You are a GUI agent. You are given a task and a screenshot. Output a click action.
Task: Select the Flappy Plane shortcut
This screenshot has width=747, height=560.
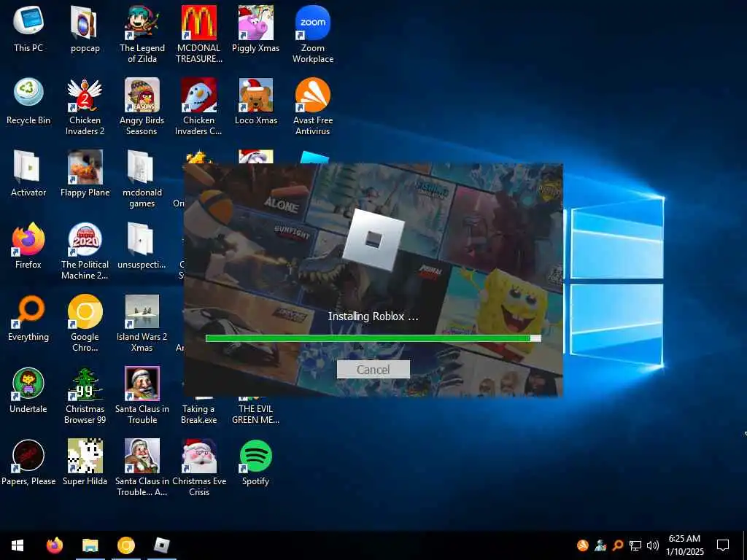pyautogui.click(x=85, y=174)
